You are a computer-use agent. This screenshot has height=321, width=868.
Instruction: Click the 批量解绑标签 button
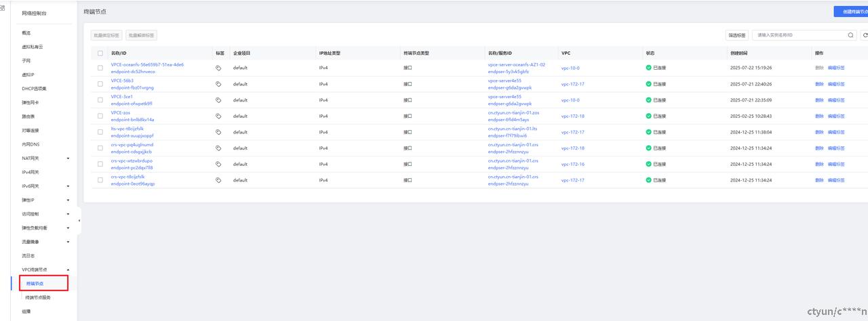(x=141, y=35)
